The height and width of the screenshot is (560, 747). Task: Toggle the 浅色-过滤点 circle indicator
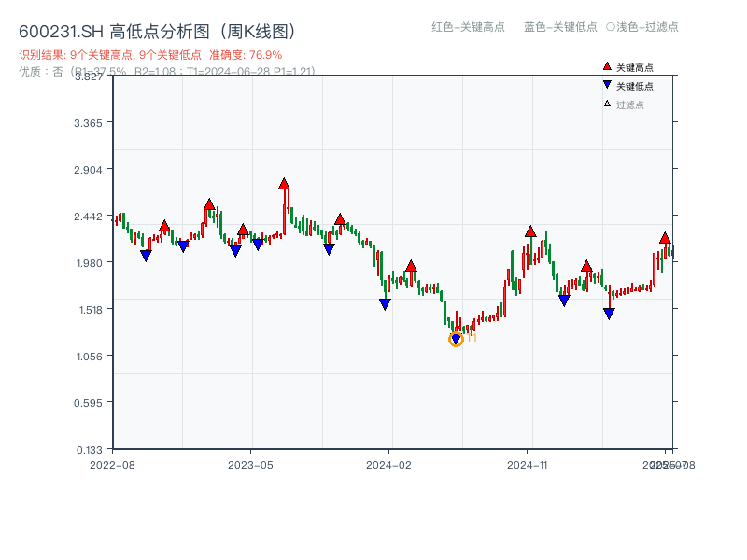click(611, 27)
